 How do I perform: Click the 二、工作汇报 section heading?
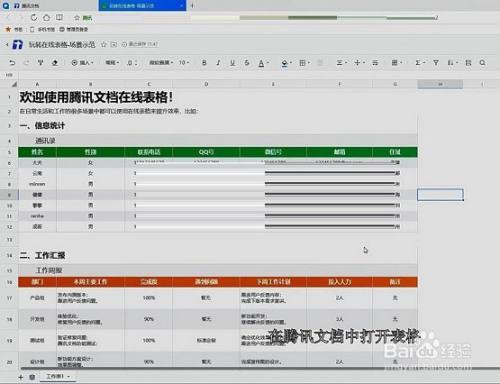point(42,255)
